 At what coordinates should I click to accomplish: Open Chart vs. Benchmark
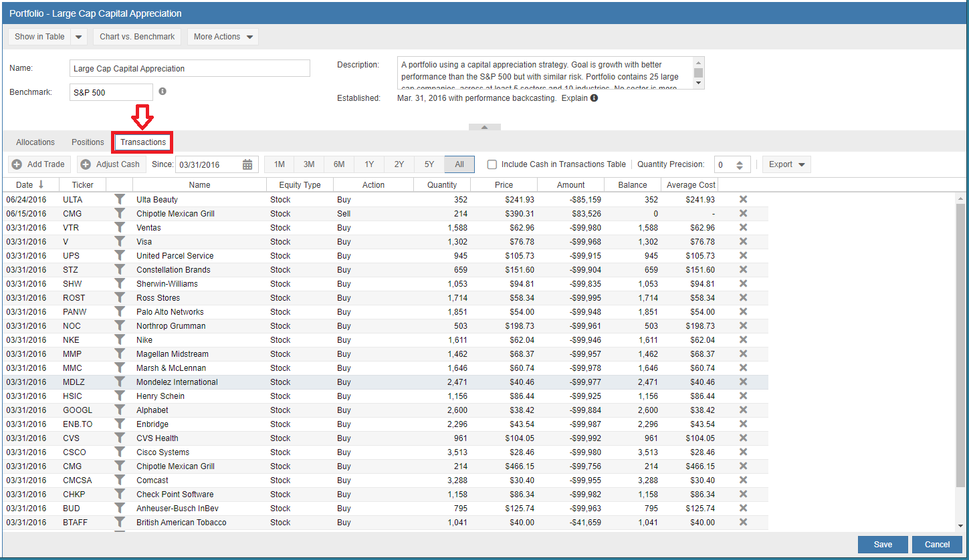137,37
